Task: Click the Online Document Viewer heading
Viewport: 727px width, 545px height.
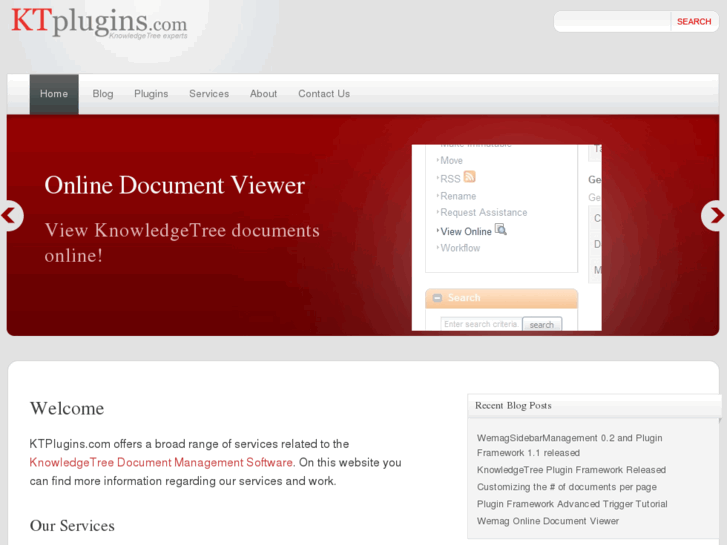Action: (x=175, y=186)
